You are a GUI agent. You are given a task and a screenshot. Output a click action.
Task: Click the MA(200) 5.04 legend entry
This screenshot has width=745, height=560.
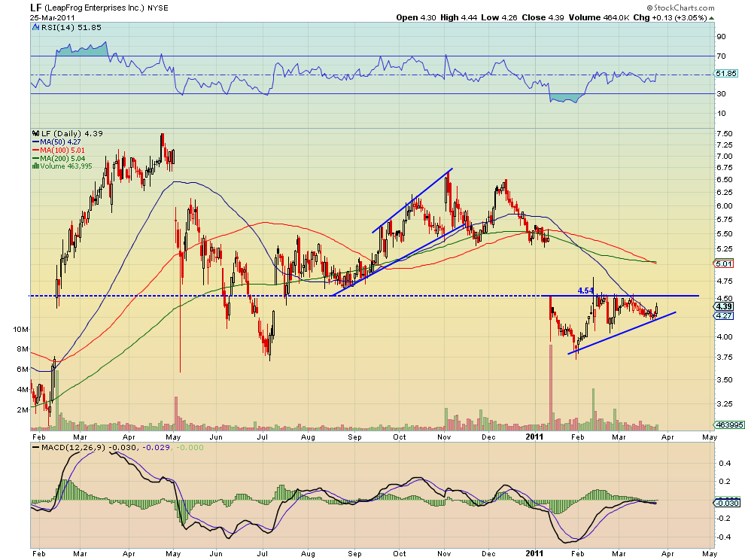tap(59, 158)
